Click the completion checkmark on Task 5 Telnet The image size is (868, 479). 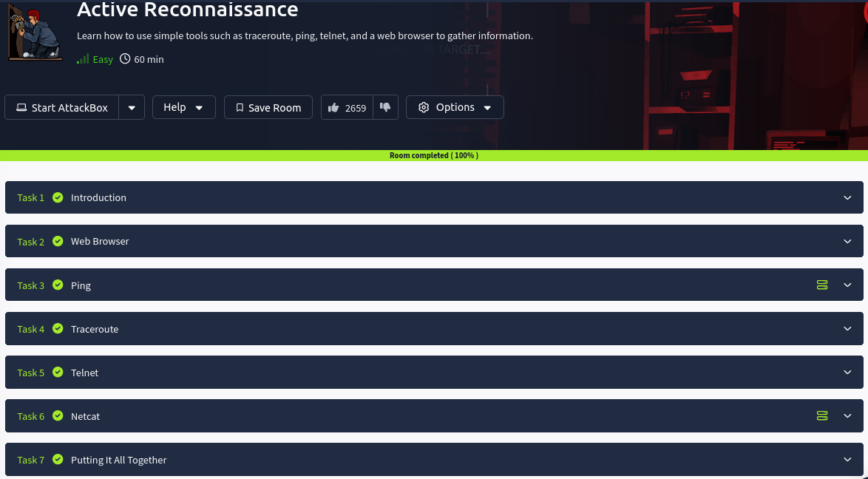point(58,372)
